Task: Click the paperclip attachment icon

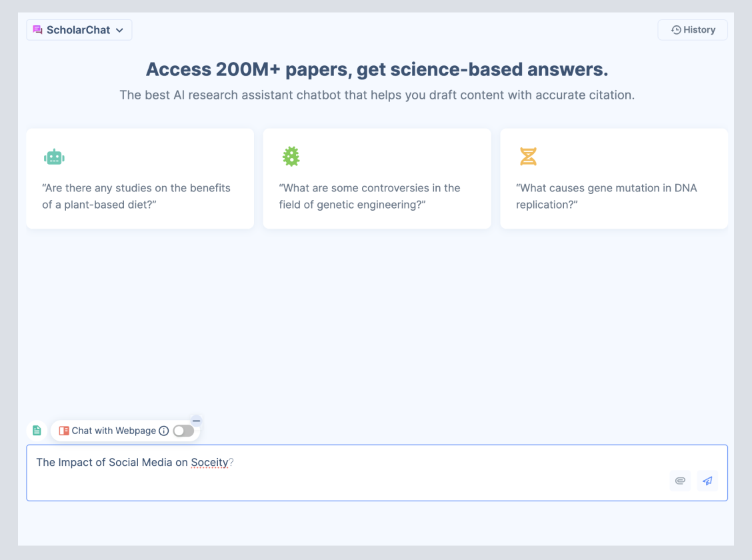Action: point(680,481)
